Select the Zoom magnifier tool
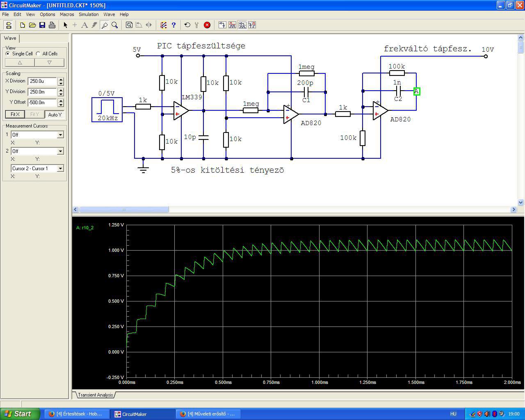The width and height of the screenshot is (525, 420). [x=114, y=25]
